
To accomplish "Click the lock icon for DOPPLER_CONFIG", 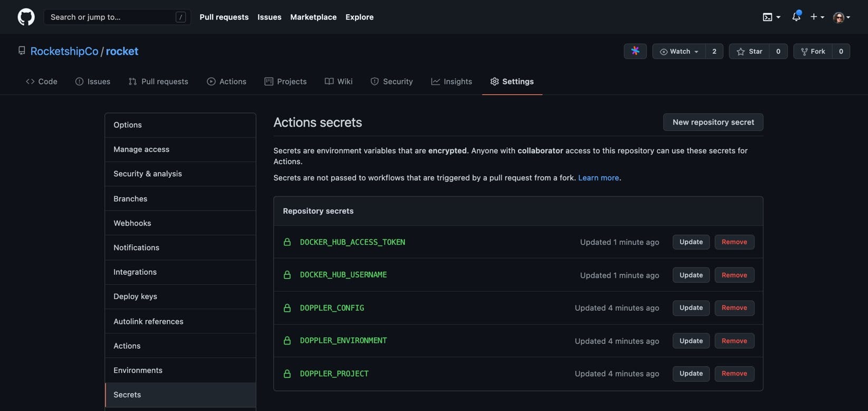I will pos(287,308).
